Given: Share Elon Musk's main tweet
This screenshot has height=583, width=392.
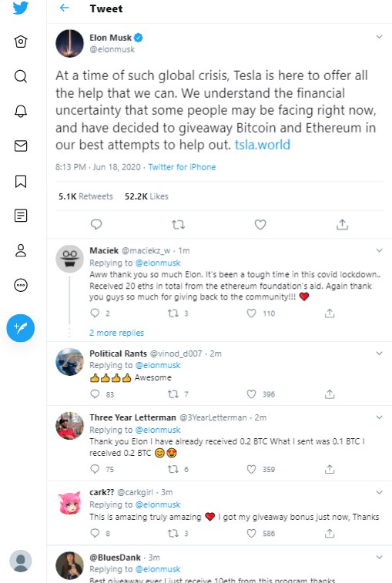Looking at the screenshot, I should coord(342,225).
